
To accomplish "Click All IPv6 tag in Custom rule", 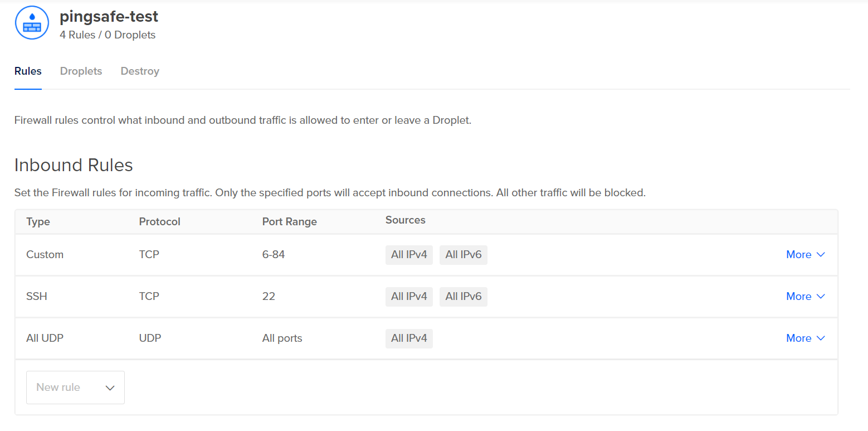I will (x=464, y=255).
